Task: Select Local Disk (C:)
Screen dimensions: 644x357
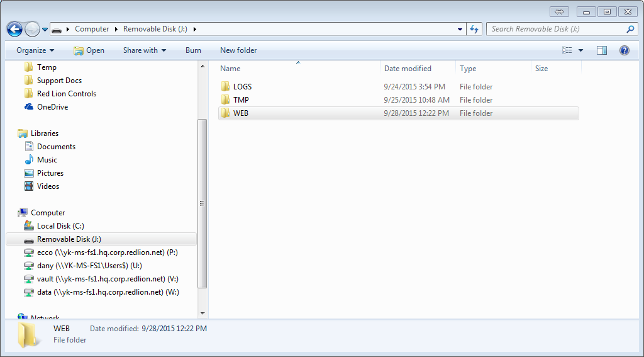Action: click(x=60, y=226)
